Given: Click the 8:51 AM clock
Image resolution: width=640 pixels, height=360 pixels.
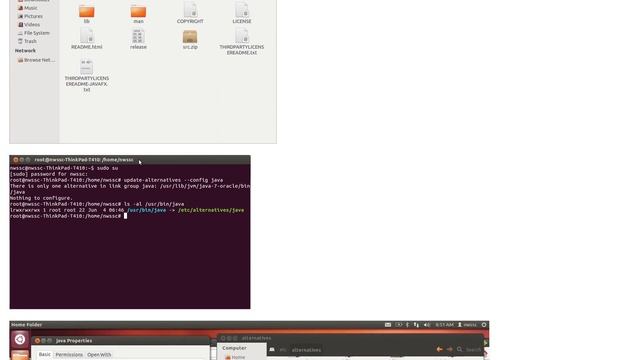Looking at the screenshot, I should 444,325.
